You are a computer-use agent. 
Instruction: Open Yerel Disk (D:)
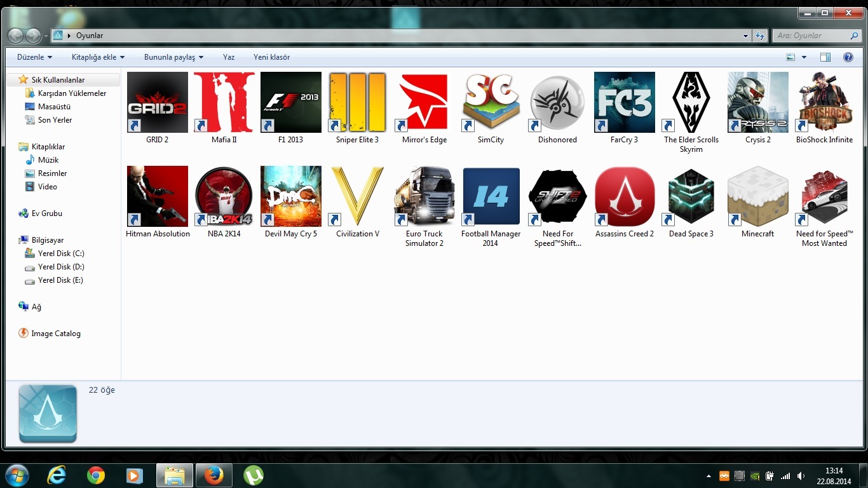(x=61, y=267)
